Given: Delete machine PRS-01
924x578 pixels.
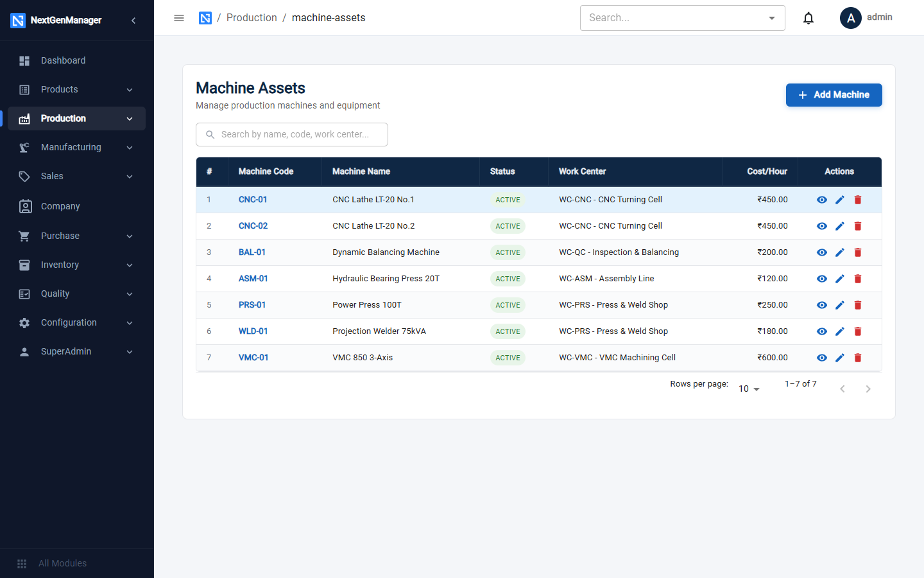Looking at the screenshot, I should coord(858,305).
